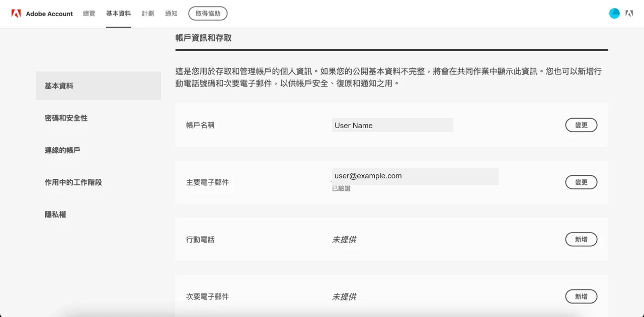Switch to the 計劃 tab
644x317 pixels.
[148, 14]
